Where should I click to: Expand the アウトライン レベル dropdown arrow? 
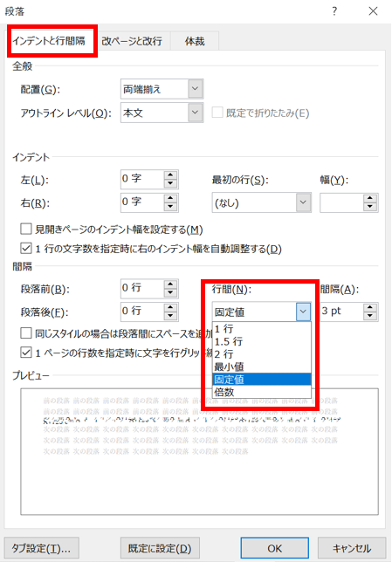195,113
